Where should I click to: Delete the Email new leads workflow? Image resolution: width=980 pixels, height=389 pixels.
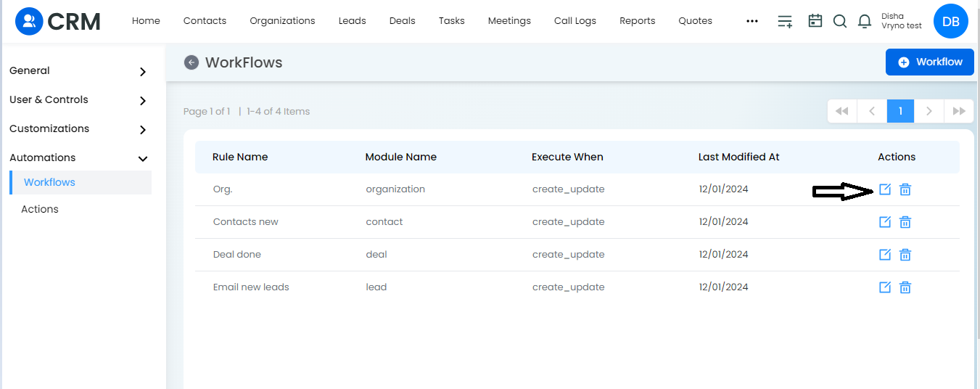(905, 287)
